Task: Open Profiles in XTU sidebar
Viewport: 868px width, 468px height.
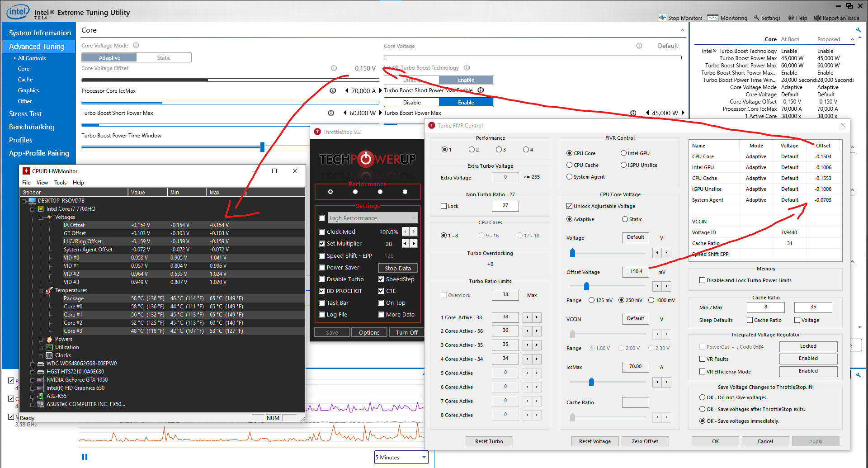Action: 21,140
